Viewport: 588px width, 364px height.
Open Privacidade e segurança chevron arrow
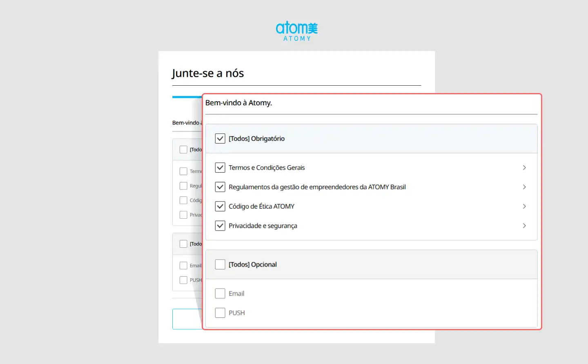click(524, 226)
